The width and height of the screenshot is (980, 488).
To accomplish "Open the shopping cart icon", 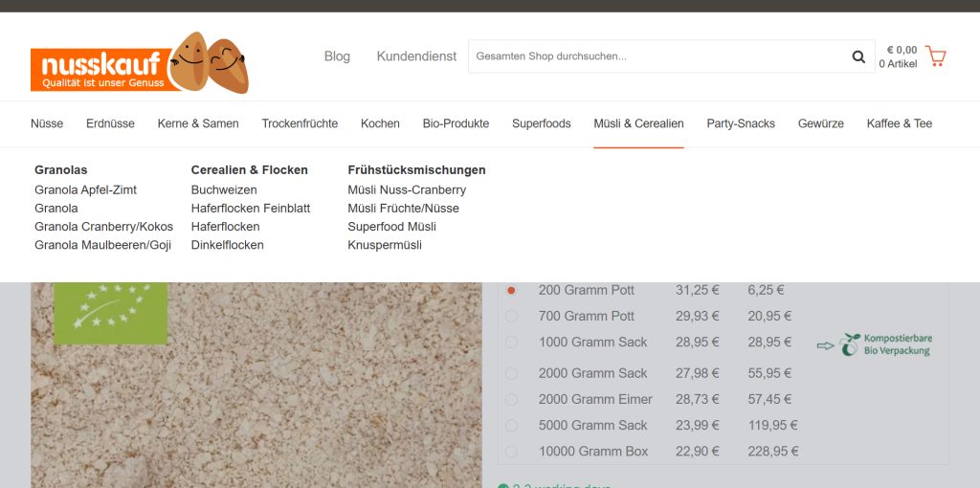I will pos(935,56).
